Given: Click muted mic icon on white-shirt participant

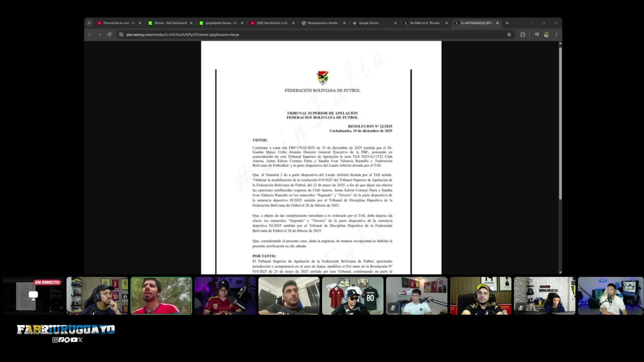Looking at the screenshot, I should [x=392, y=308].
